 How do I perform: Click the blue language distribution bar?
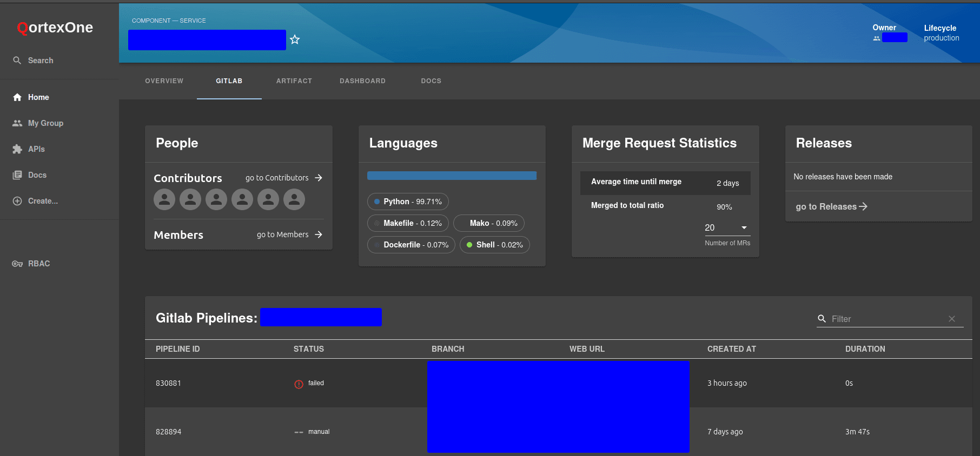click(x=452, y=176)
